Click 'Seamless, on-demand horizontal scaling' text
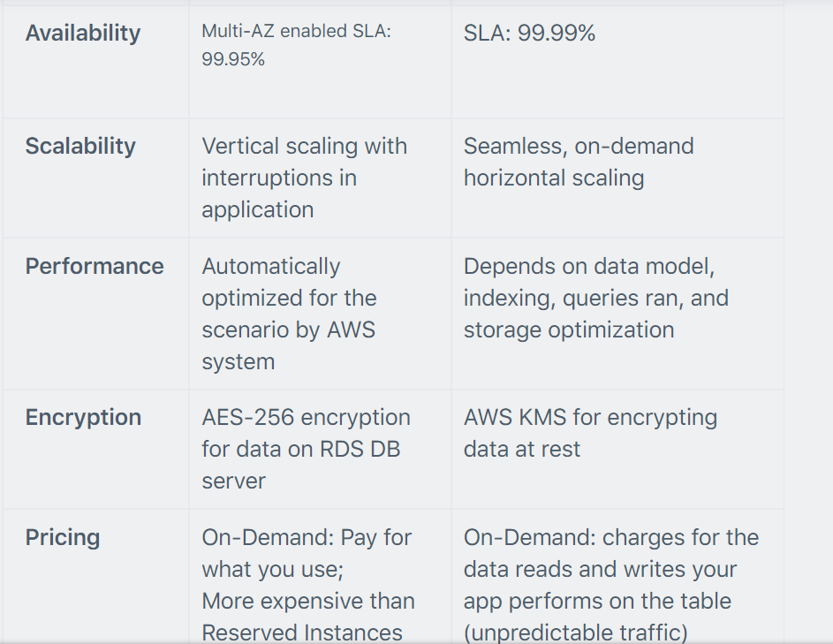Screen dimensions: 833x644 click(579, 162)
